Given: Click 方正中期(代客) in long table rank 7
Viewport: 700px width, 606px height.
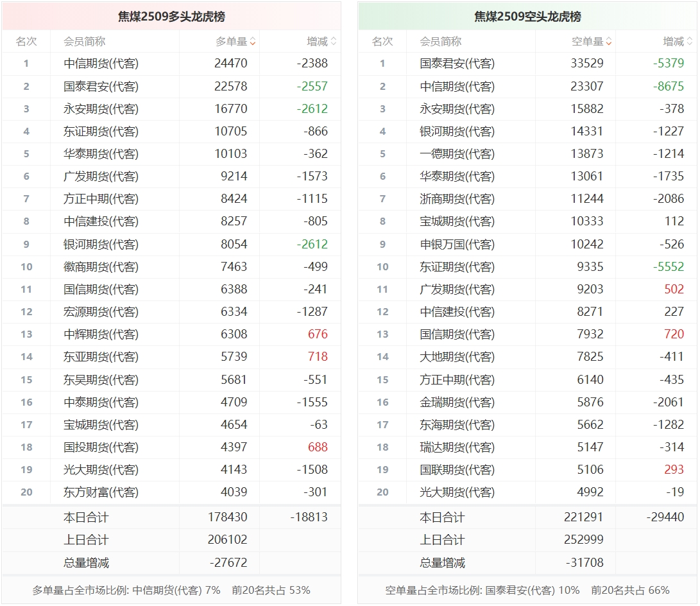Looking at the screenshot, I should coord(101,199).
